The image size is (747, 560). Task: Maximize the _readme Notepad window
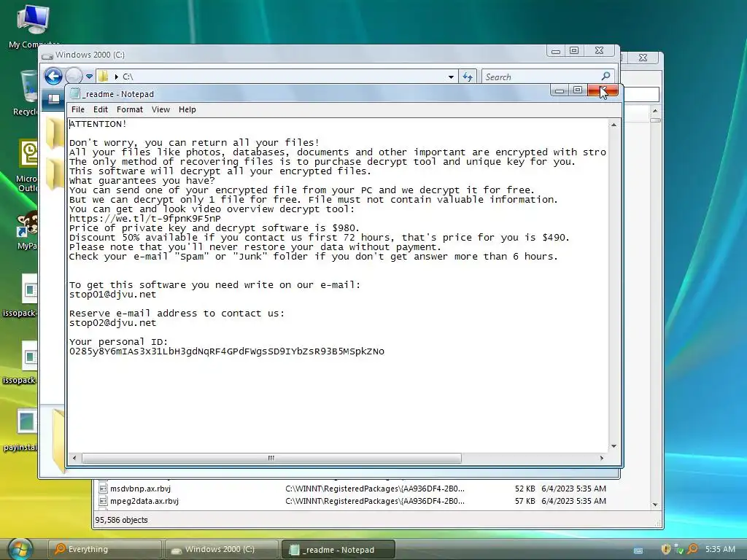tap(578, 90)
